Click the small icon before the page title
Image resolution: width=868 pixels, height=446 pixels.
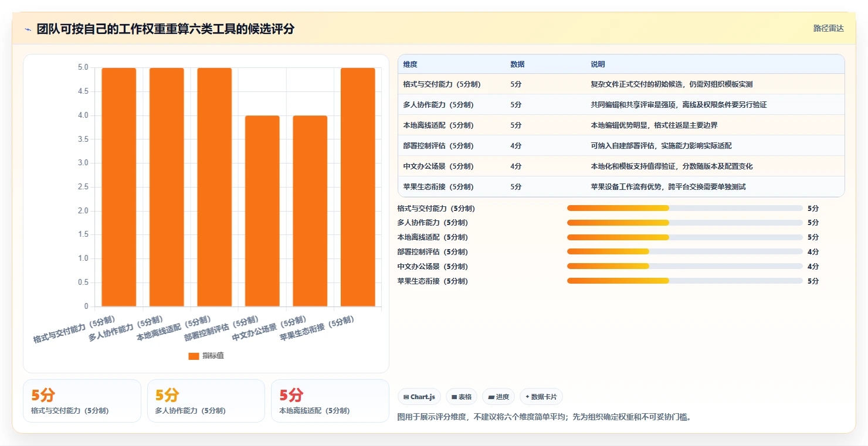(28, 29)
